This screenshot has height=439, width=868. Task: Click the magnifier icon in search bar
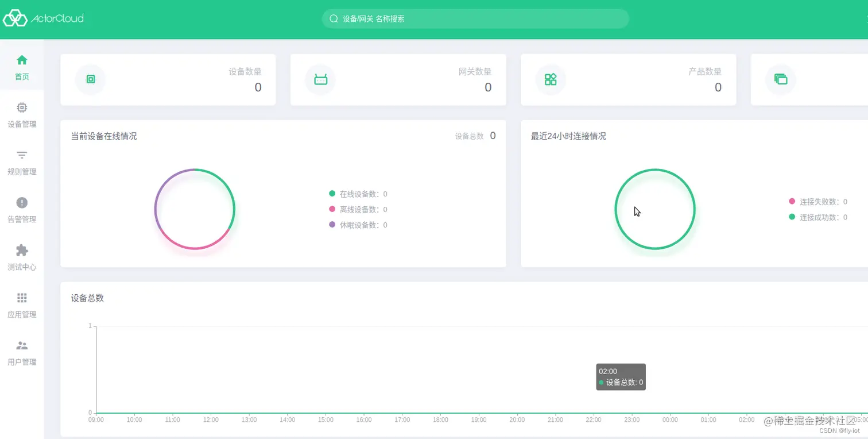click(x=334, y=18)
